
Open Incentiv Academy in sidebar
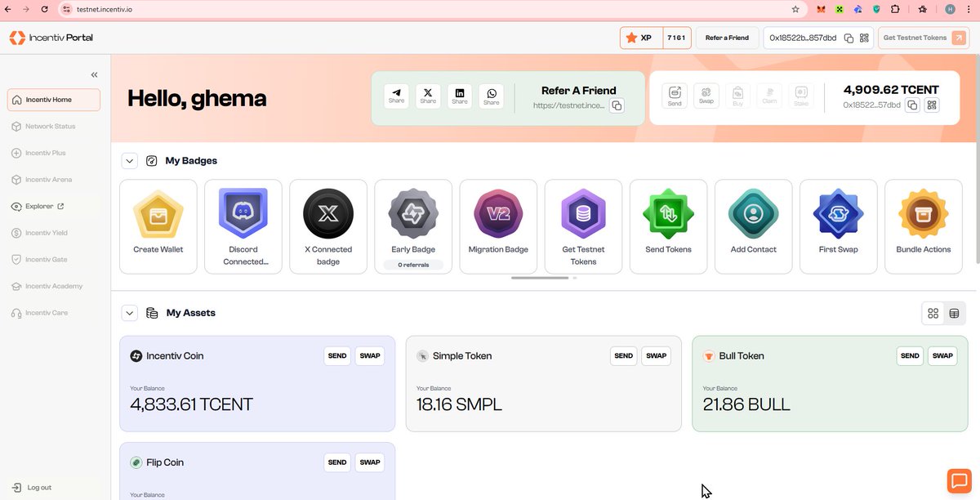click(54, 286)
